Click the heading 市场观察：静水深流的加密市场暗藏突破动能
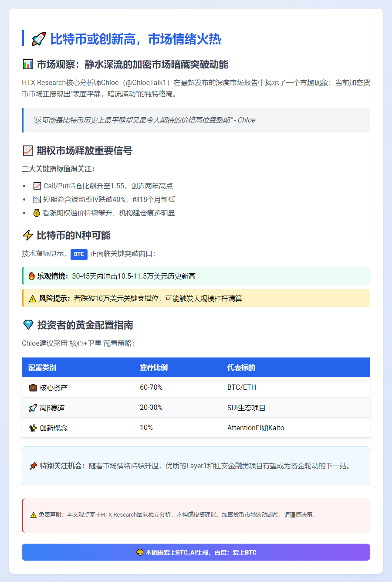The image size is (392, 582). pos(132,65)
